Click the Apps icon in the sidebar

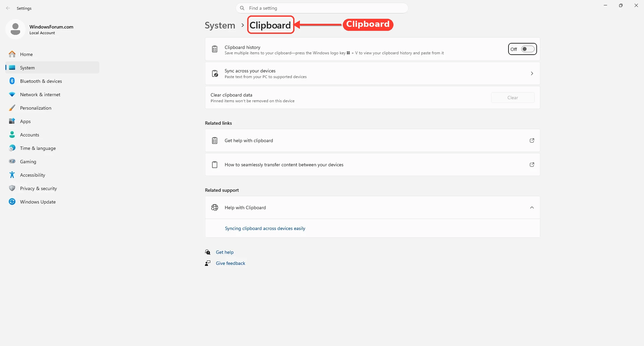(x=12, y=121)
